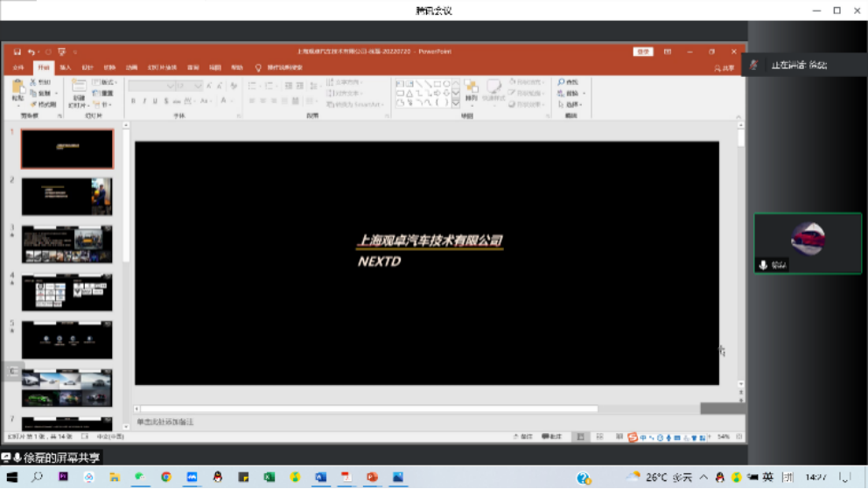Viewport: 868px width, 489px height.
Task: Click the Find magnifier icon
Action: pos(561,82)
